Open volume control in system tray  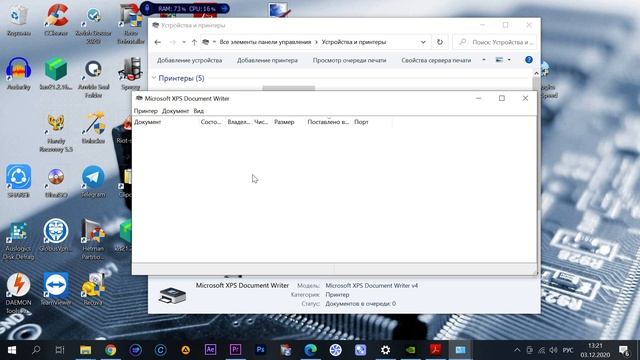pyautogui.click(x=553, y=350)
